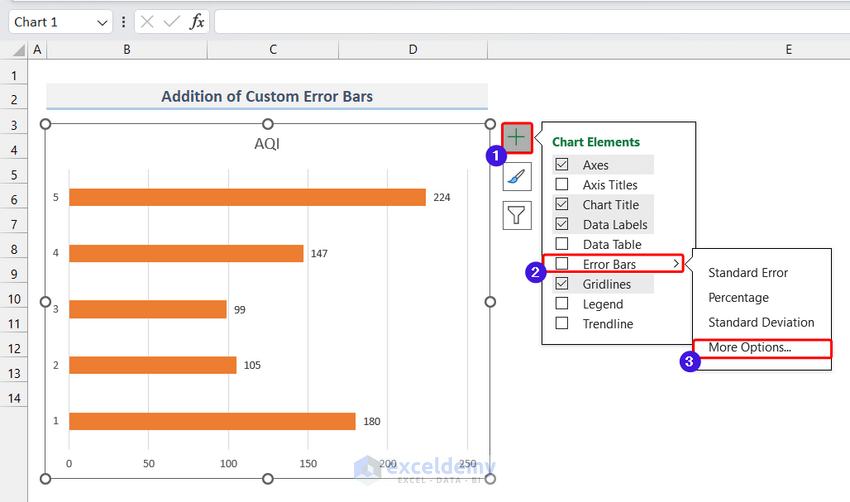
Task: Open the Chart Styles paintbrush button
Action: pyautogui.click(x=517, y=177)
